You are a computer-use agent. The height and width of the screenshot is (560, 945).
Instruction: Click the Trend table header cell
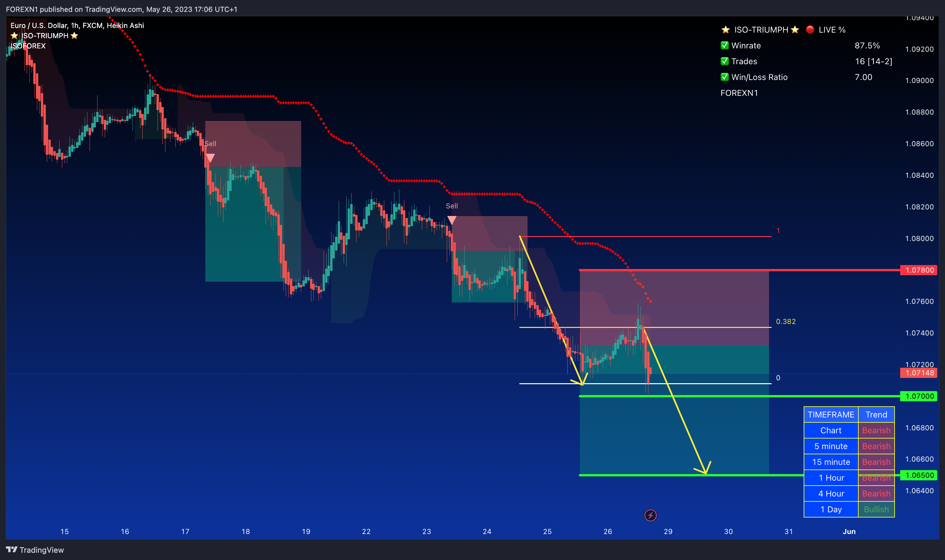(x=876, y=414)
